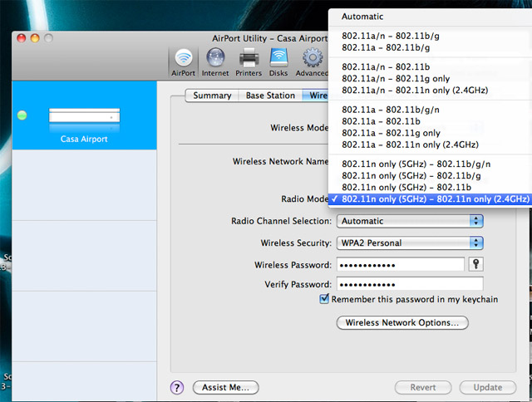
Task: Switch to the Base Station tab
Action: tap(270, 96)
